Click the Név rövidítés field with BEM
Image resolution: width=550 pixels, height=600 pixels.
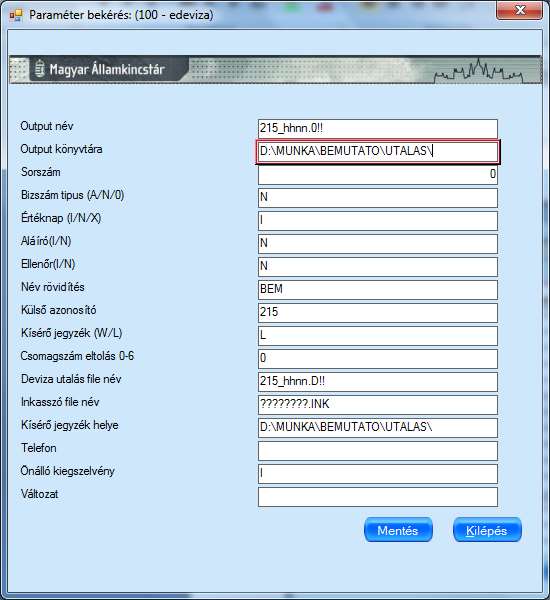point(378,290)
